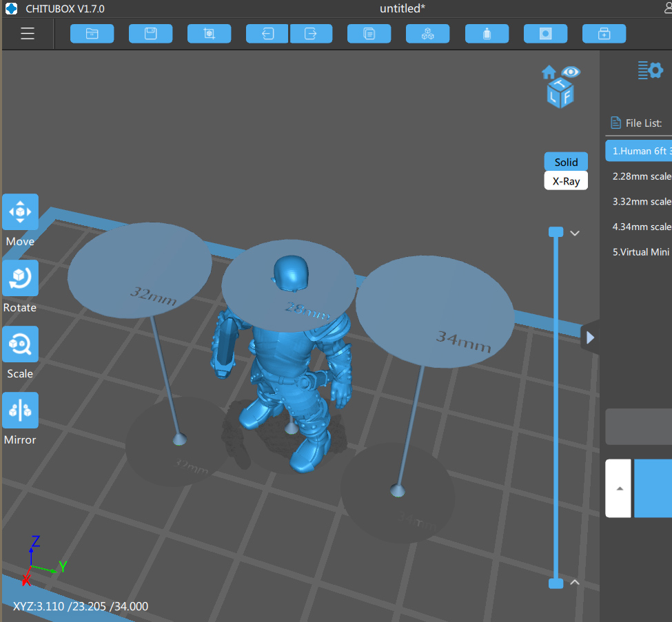This screenshot has width=672, height=622.
Task: Click the CHITUBOX logo in title bar
Action: point(12,8)
